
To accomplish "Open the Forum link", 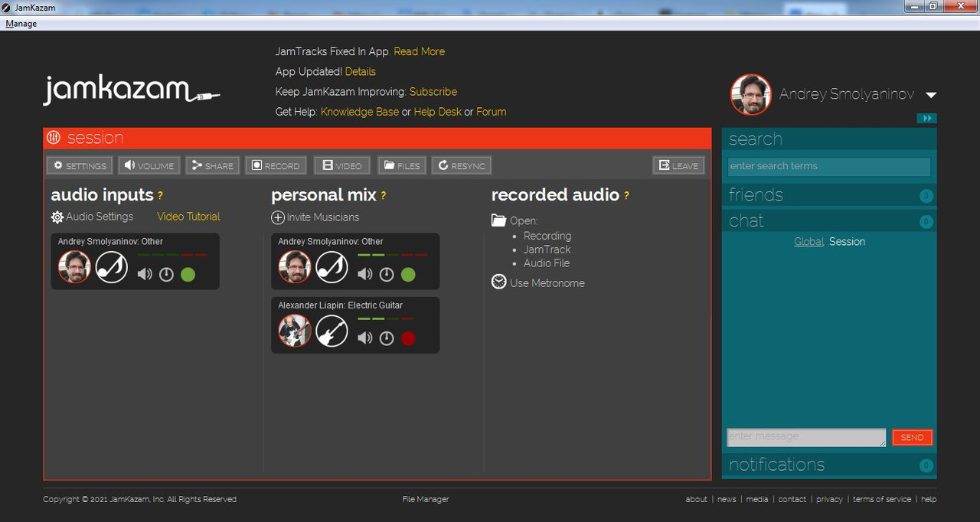I will [491, 112].
